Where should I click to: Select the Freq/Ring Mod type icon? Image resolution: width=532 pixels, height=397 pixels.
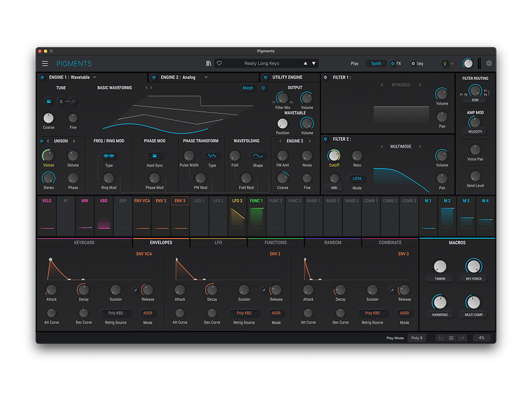(x=109, y=156)
